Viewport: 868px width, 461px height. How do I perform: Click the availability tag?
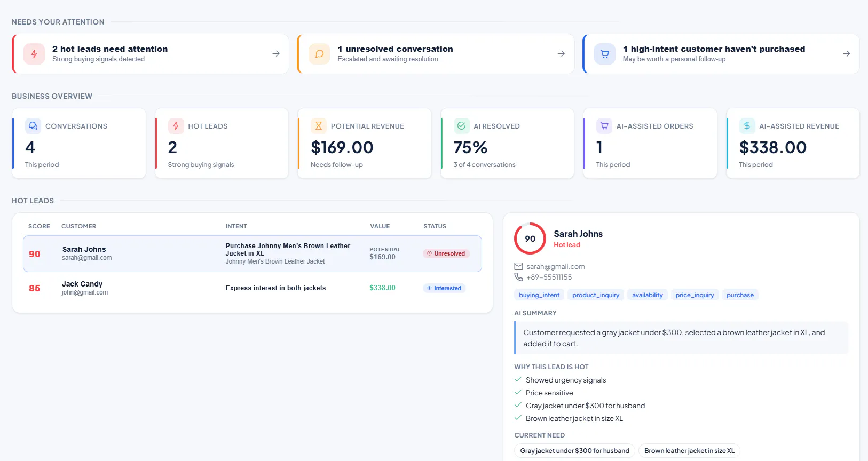point(648,295)
